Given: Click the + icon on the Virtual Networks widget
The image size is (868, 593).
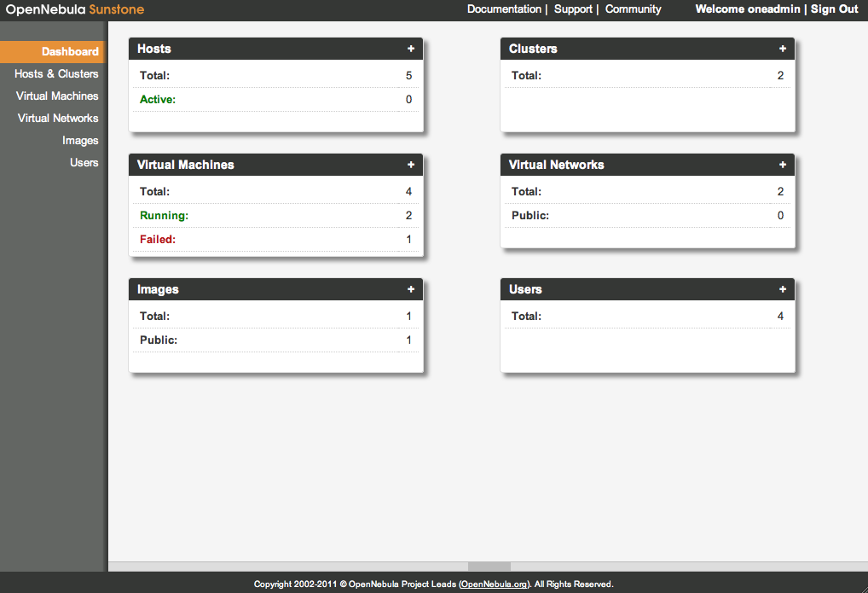Looking at the screenshot, I should click(782, 165).
